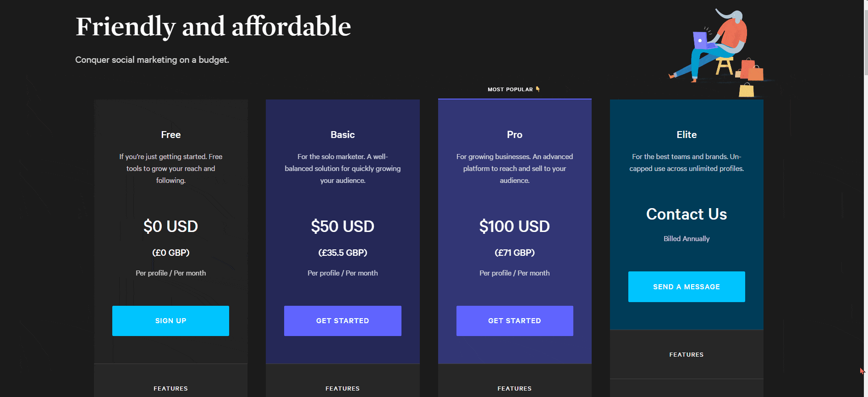Select the Basic plan title
Screen dimensions: 868x397
343,135
